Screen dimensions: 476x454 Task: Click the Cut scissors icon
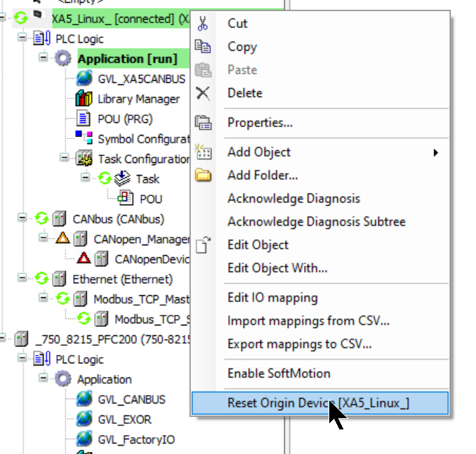point(202,23)
